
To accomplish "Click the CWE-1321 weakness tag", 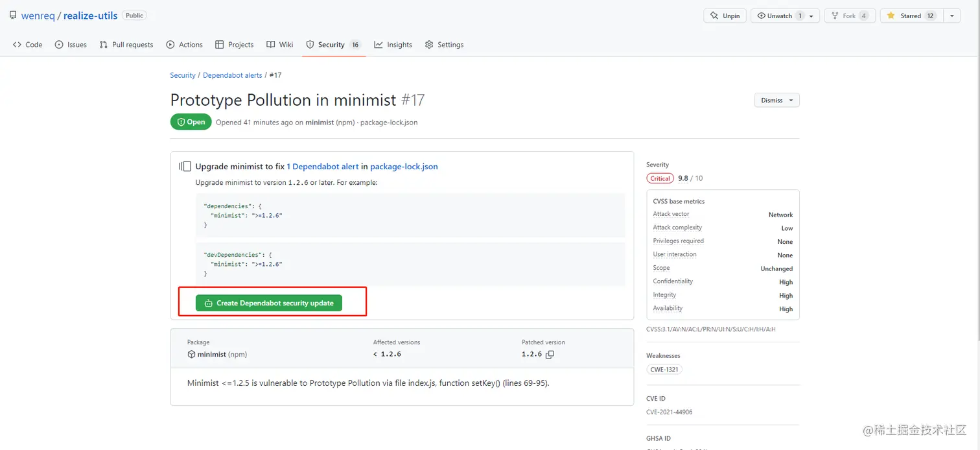I will (x=664, y=370).
